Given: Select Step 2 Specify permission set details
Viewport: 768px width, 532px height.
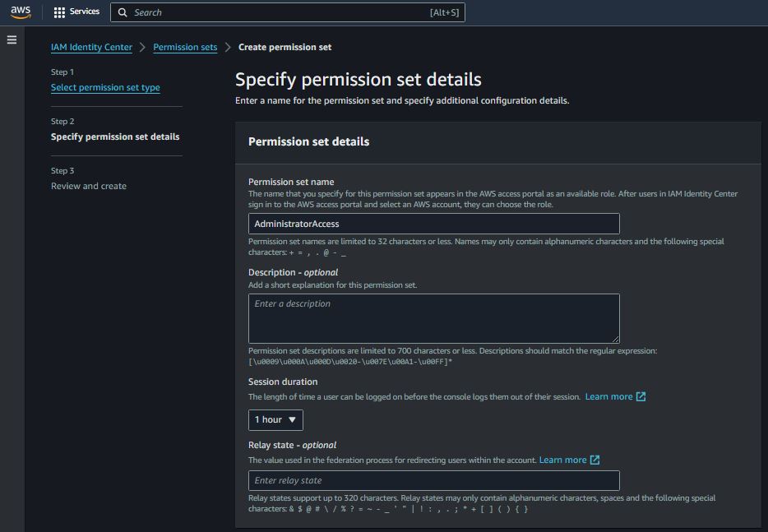Looking at the screenshot, I should [115, 136].
